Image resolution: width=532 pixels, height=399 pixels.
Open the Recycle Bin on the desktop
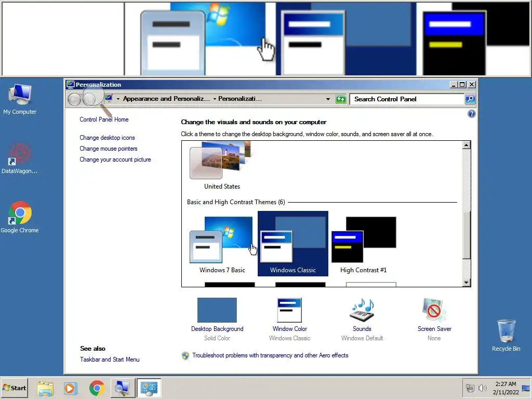(506, 336)
